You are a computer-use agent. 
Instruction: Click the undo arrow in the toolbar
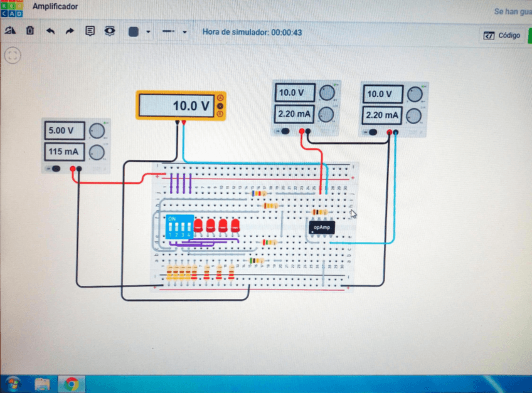50,31
